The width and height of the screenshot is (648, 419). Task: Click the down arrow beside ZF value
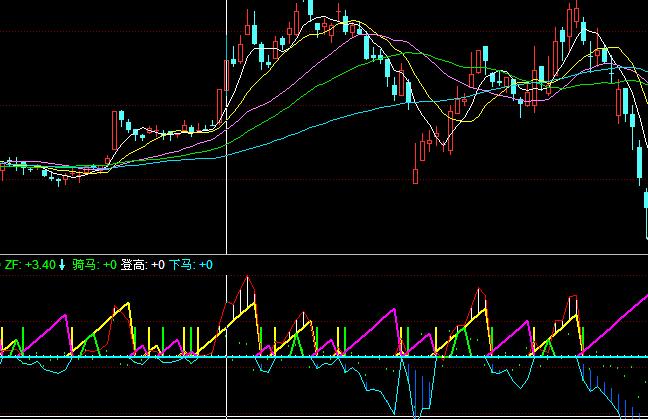click(x=62, y=265)
